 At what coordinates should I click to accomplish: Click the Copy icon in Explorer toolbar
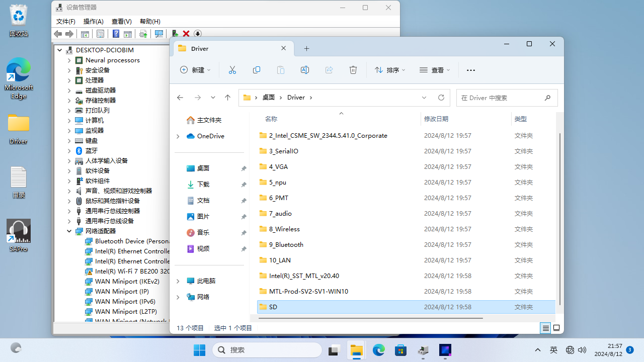click(256, 70)
